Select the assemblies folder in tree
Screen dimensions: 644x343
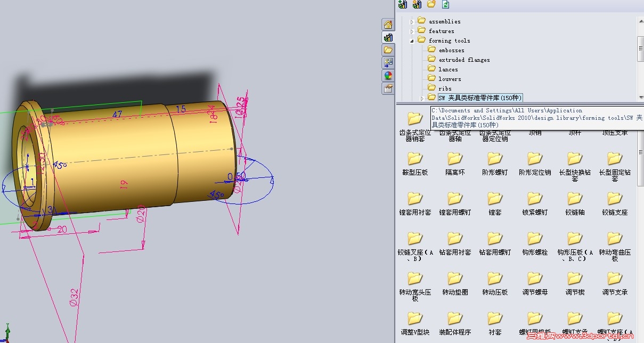(x=439, y=21)
